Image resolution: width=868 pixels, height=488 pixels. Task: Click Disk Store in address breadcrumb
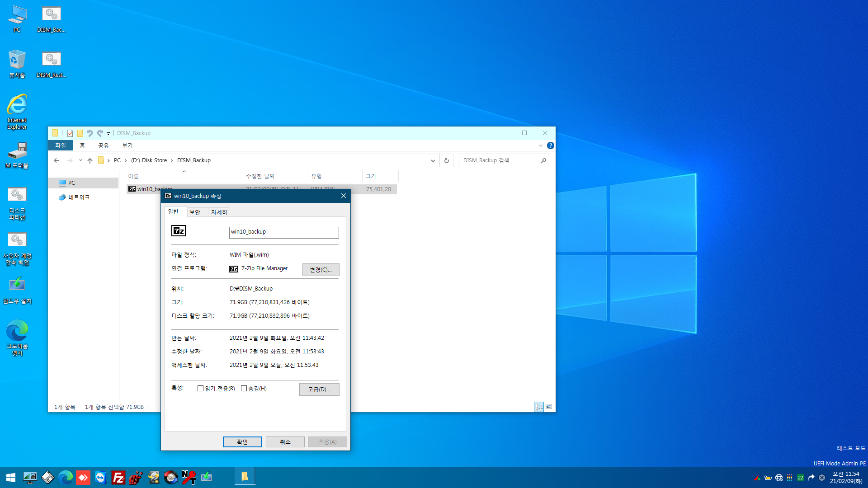pyautogui.click(x=149, y=160)
